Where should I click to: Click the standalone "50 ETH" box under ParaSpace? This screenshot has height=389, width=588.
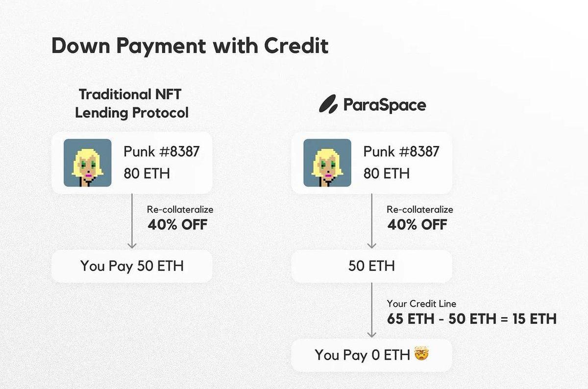(x=371, y=266)
